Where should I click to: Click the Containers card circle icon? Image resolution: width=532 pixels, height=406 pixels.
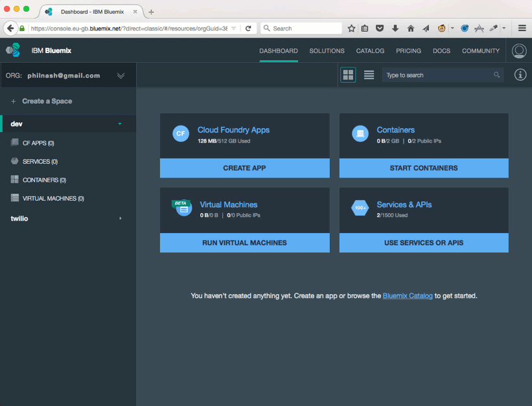pos(360,133)
